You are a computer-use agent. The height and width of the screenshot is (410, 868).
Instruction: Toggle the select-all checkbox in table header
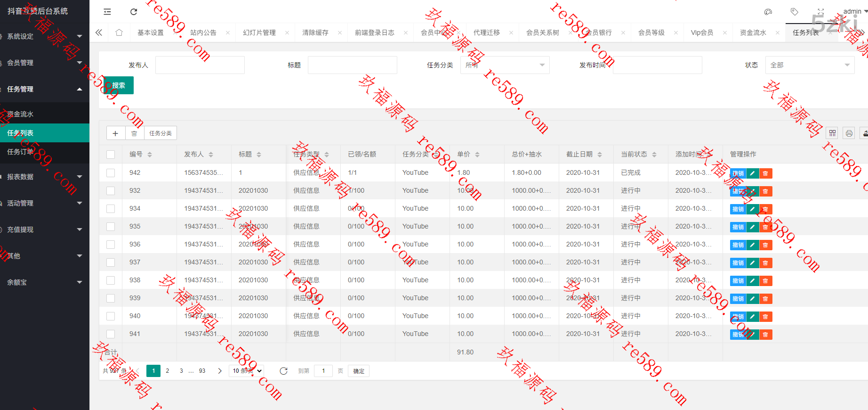(111, 155)
